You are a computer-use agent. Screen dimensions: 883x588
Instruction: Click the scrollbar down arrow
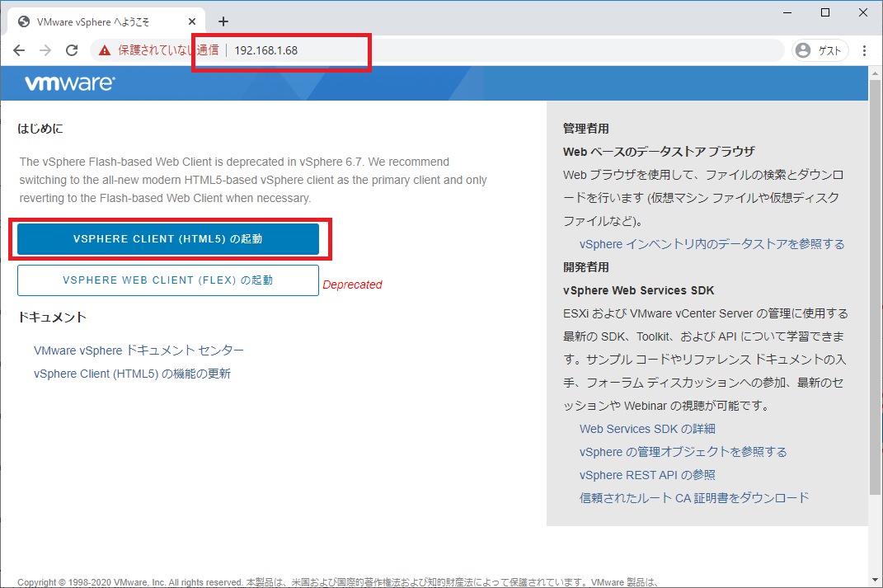pos(875,580)
